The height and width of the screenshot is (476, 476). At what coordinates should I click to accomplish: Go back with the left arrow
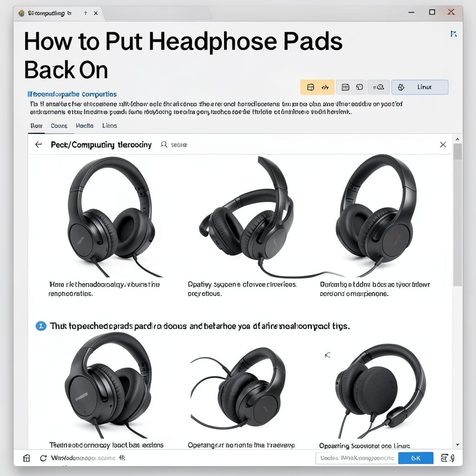coord(39,145)
